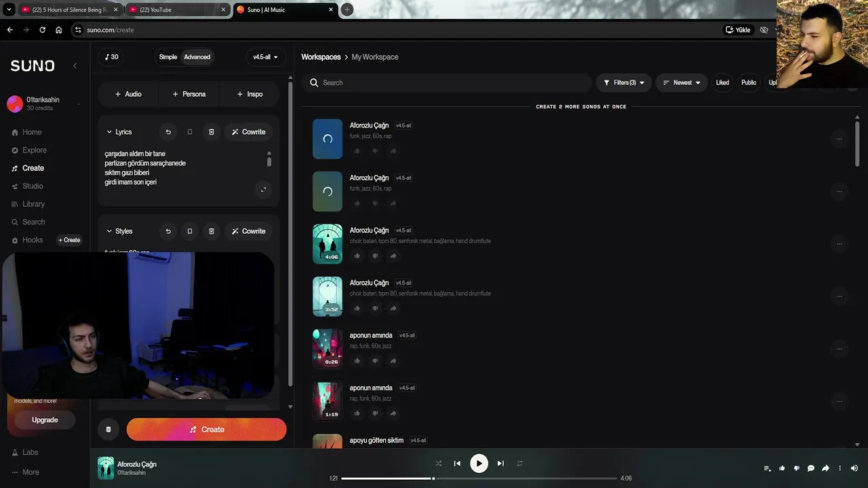The image size is (868, 488).
Task: Expand the 01tariksahin account menu
Action: (79, 104)
